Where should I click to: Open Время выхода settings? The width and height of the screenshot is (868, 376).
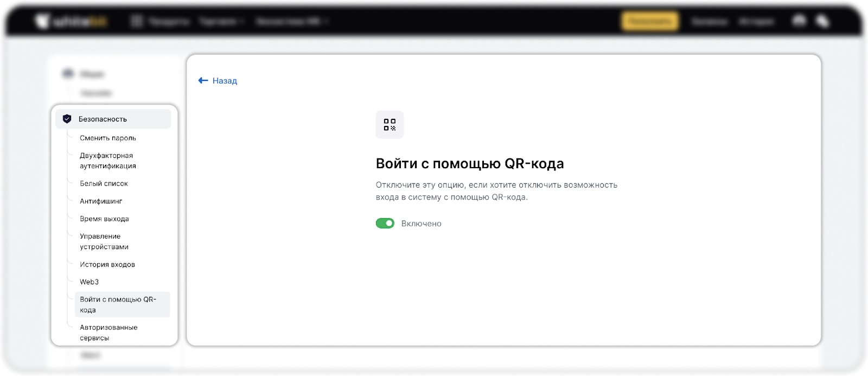(104, 219)
